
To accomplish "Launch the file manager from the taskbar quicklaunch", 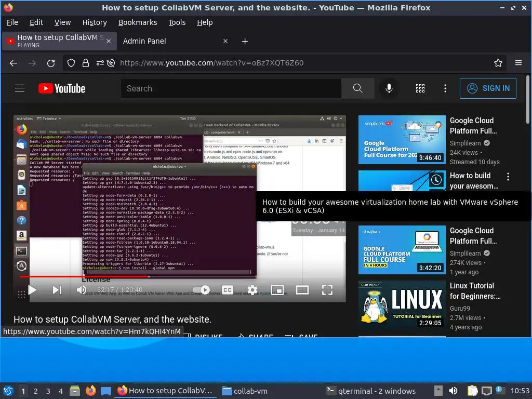I will coord(75,391).
